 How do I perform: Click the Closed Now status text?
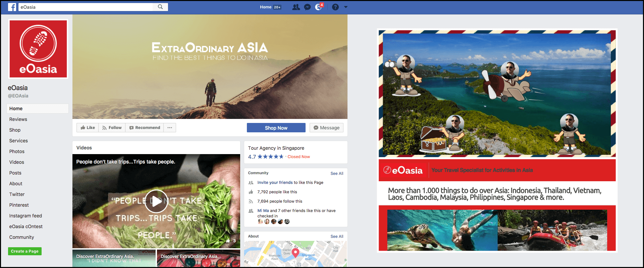point(299,157)
